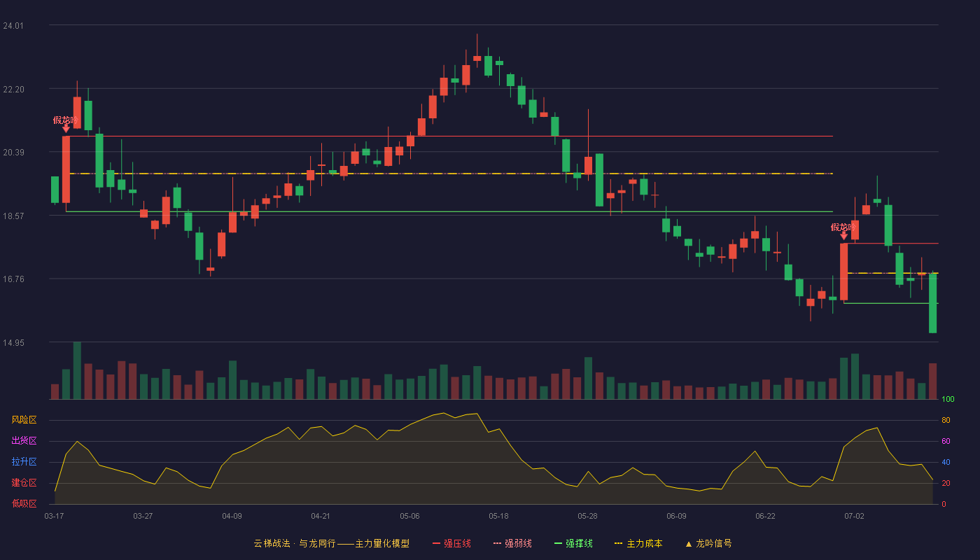Image resolution: width=980 pixels, height=560 pixels.
Task: Click the 04-21 date label
Action: point(321,516)
